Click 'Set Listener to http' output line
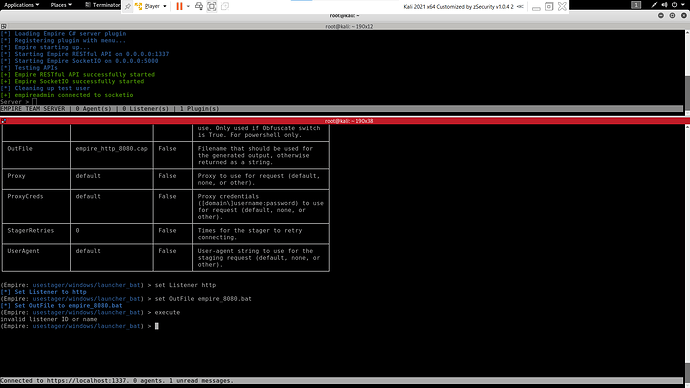This screenshot has height=388, width=690. click(x=44, y=292)
